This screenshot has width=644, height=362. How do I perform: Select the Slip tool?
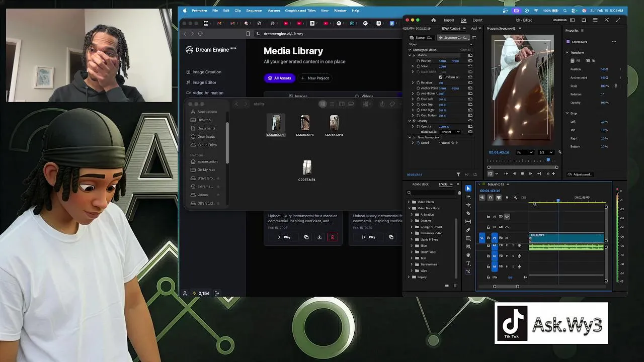point(468,222)
